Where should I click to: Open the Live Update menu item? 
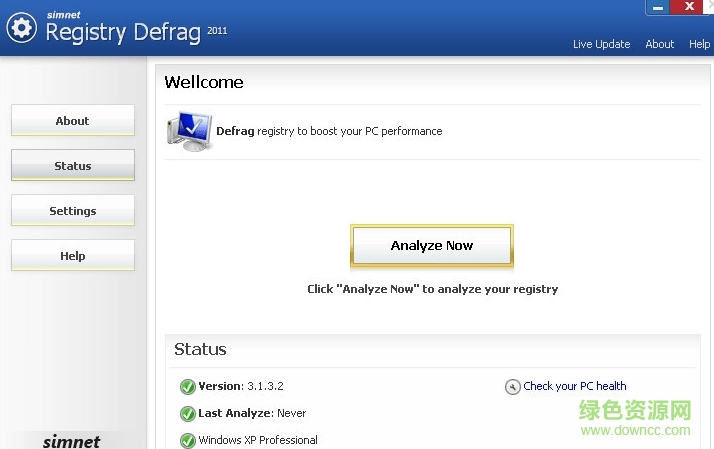[601, 44]
